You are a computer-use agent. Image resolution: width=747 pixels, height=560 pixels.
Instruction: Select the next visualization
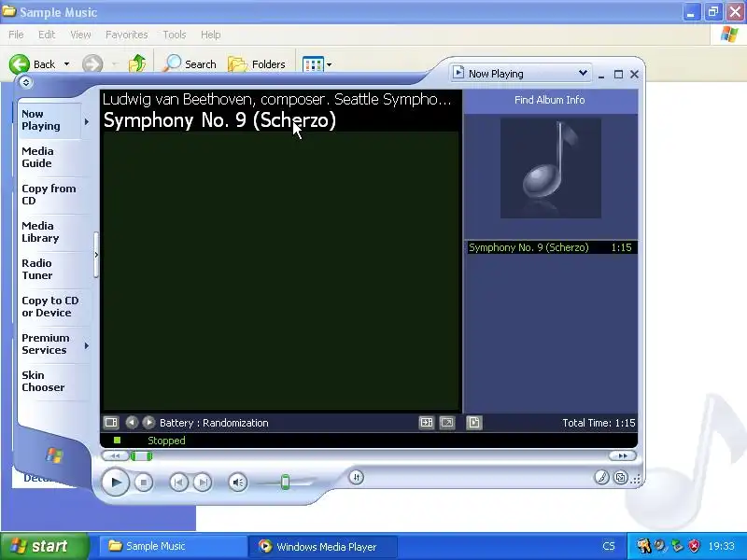[x=148, y=423]
